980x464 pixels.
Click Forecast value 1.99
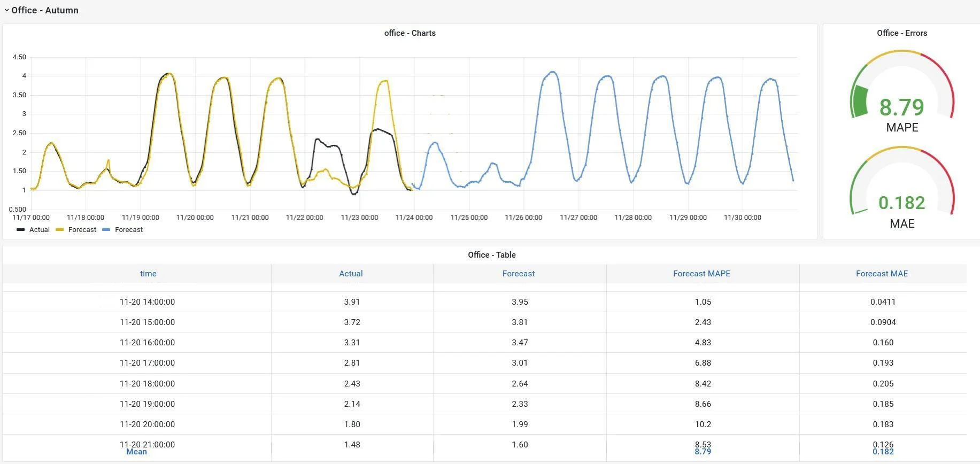click(520, 424)
